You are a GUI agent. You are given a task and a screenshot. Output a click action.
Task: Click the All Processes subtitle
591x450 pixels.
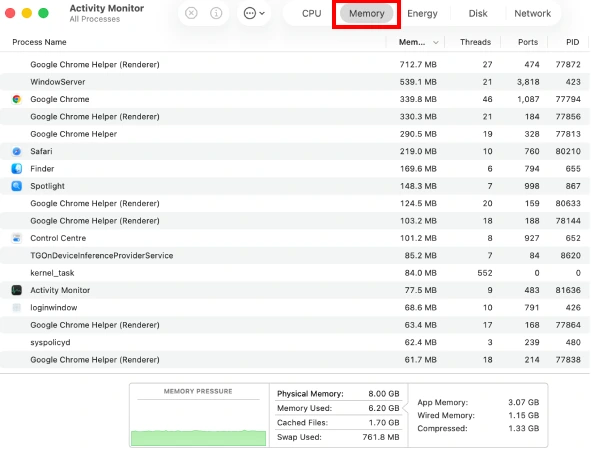click(x=95, y=19)
